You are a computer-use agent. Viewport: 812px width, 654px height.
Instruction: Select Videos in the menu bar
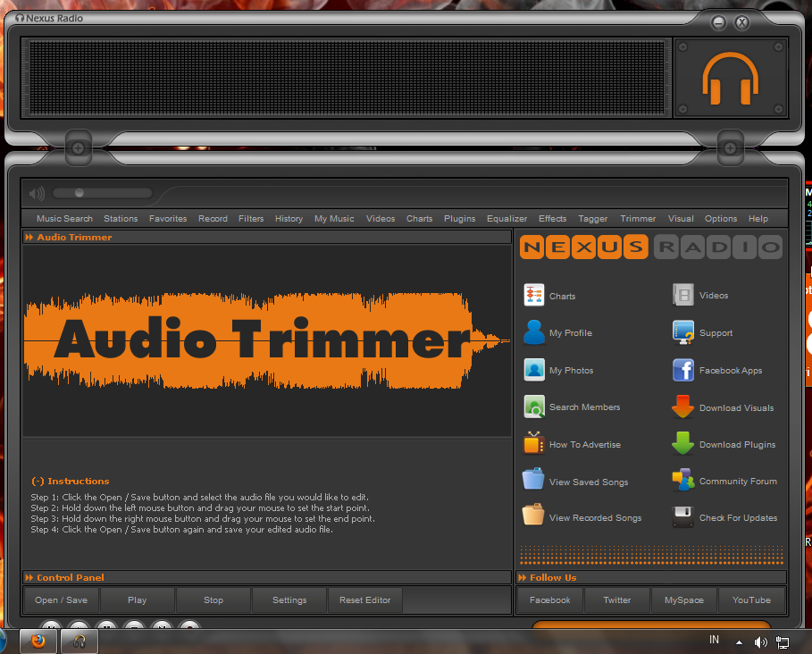click(x=381, y=219)
